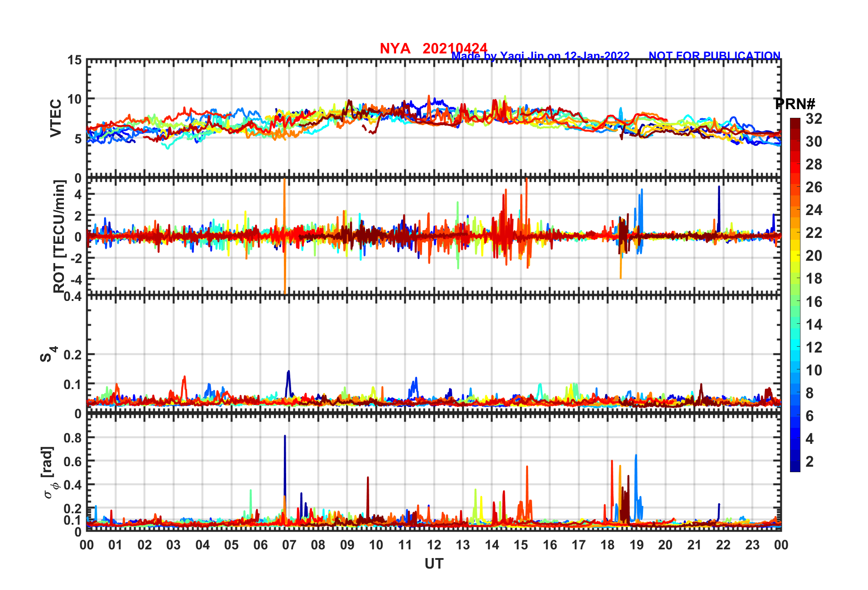Click the UT x-axis label
The image size is (868, 590).
click(x=434, y=564)
